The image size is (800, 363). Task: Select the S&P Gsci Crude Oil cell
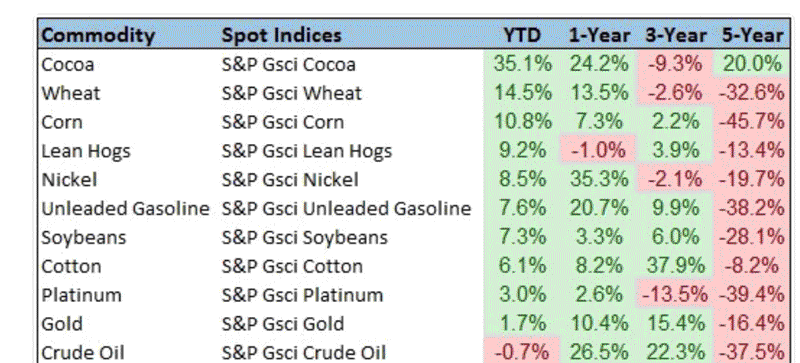304,352
